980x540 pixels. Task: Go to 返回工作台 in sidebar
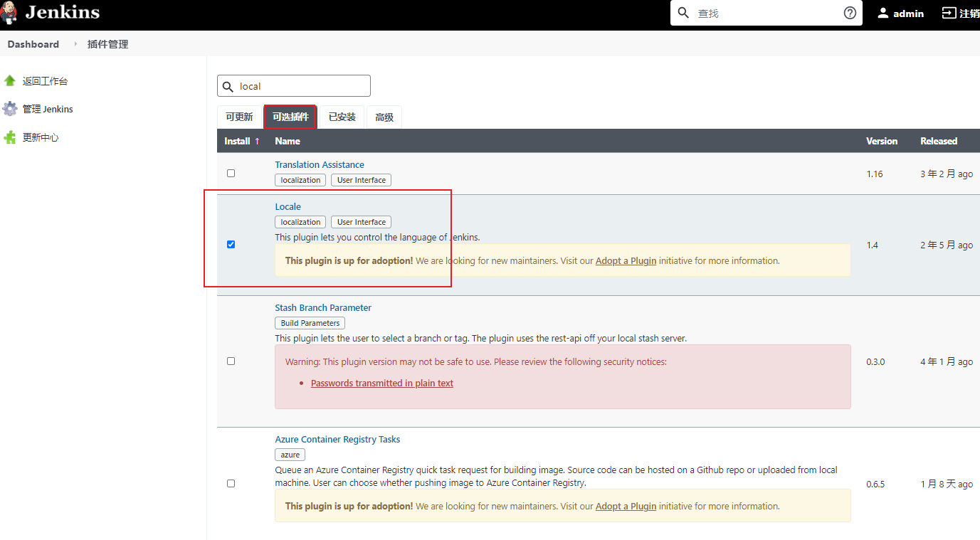[x=45, y=81]
